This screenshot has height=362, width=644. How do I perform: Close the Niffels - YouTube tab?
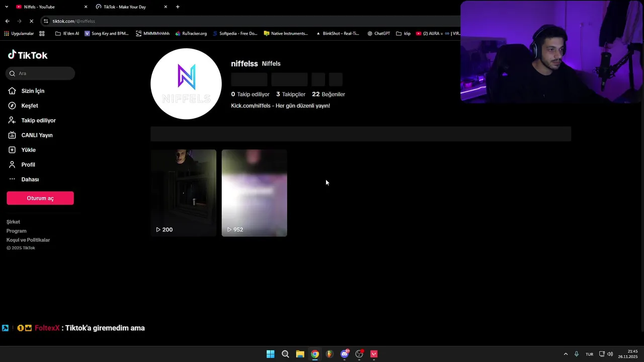click(86, 7)
